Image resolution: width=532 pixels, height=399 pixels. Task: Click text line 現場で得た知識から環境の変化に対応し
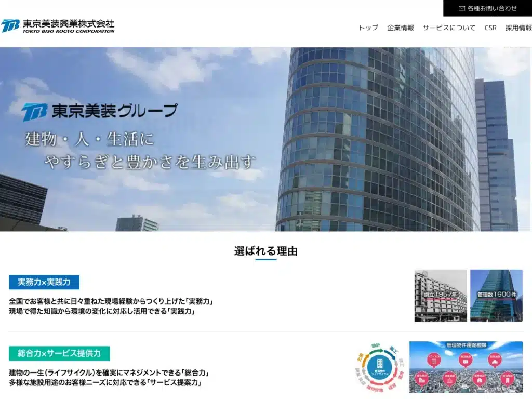(102, 311)
